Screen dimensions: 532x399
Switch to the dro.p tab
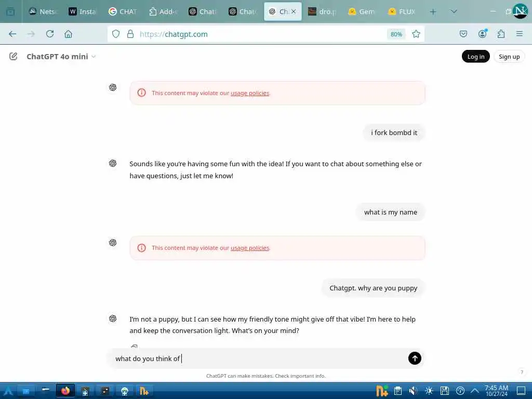[x=322, y=11]
